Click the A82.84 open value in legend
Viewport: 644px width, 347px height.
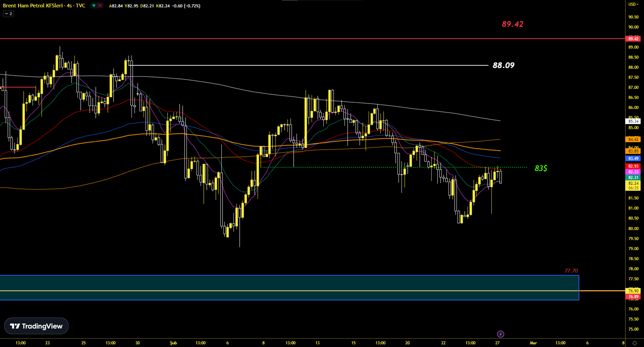(116, 6)
